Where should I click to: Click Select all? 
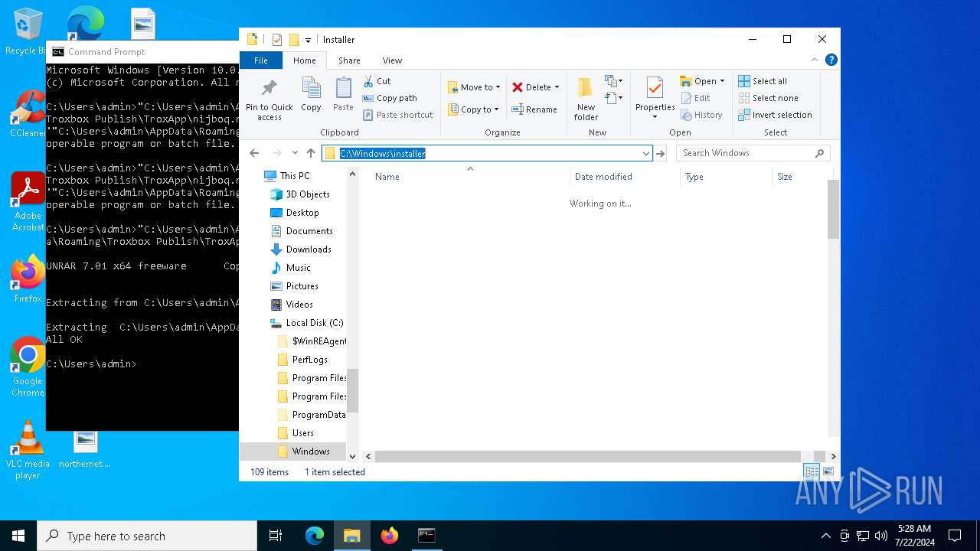click(763, 81)
